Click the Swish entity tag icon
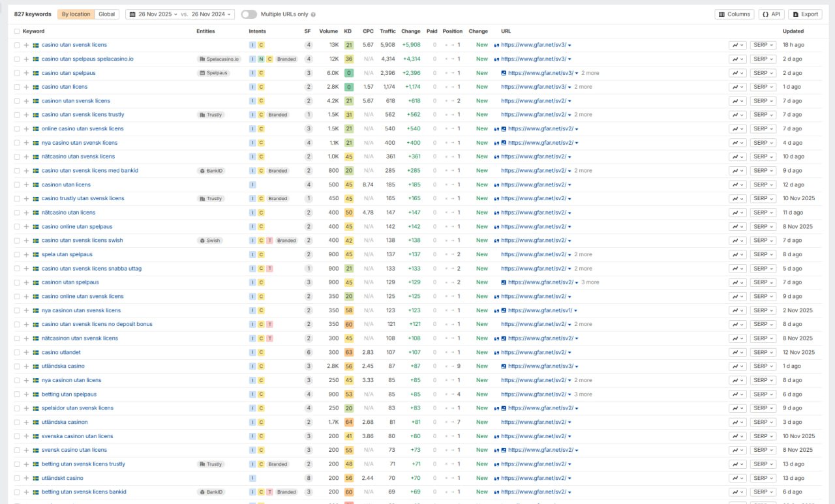The width and height of the screenshot is (835, 504). point(203,241)
